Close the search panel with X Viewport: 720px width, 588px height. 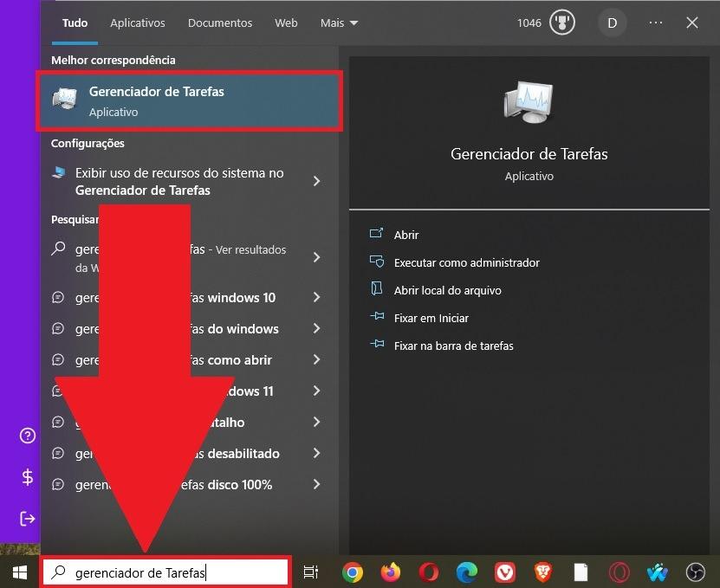pos(692,23)
